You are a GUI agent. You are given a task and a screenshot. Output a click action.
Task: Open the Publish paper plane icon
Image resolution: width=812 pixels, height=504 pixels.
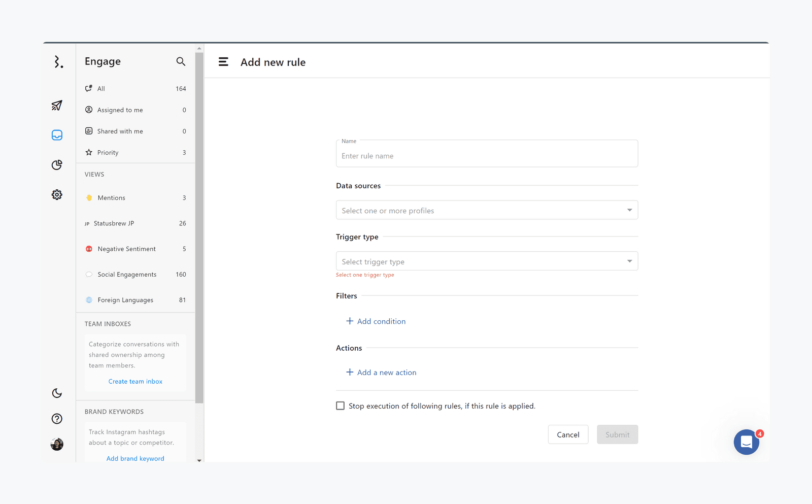click(x=57, y=106)
